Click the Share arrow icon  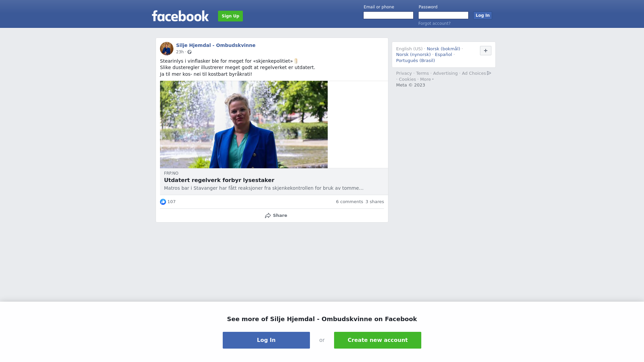[x=268, y=216]
